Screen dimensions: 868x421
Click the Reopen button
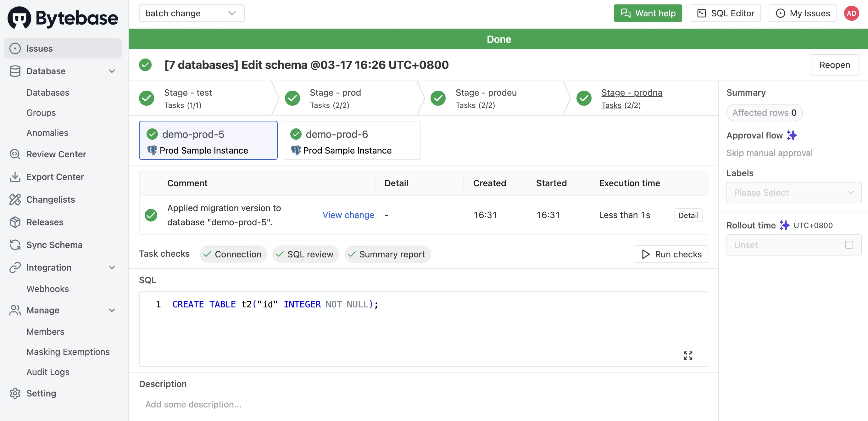(834, 65)
